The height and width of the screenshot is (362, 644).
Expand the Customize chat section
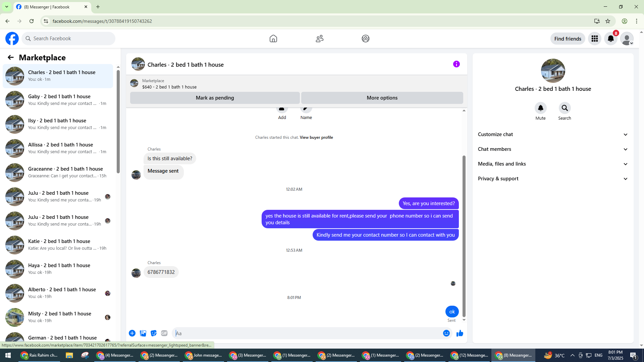552,134
